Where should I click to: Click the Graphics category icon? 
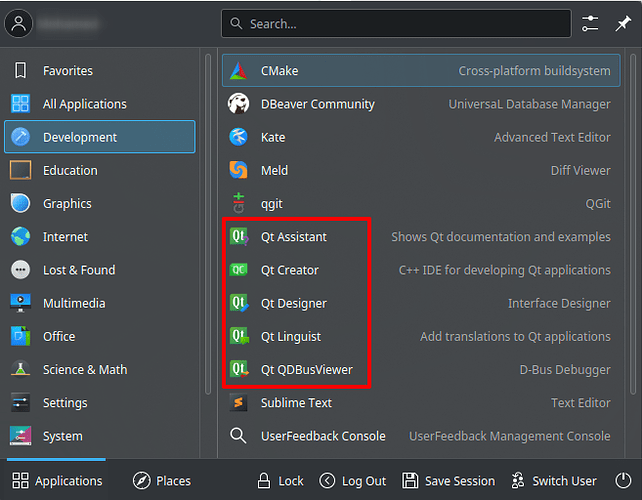click(x=20, y=204)
